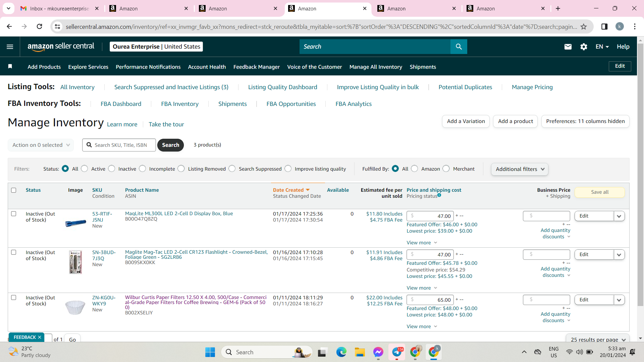Open Edit dropdown arrow for MagLite ML300L
644x362 pixels.
tap(619, 216)
